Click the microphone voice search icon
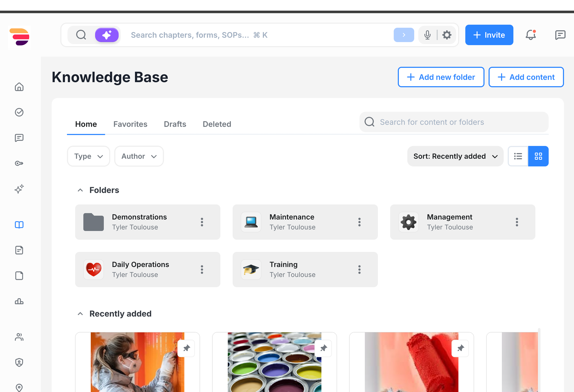This screenshot has height=392, width=574. pyautogui.click(x=427, y=35)
